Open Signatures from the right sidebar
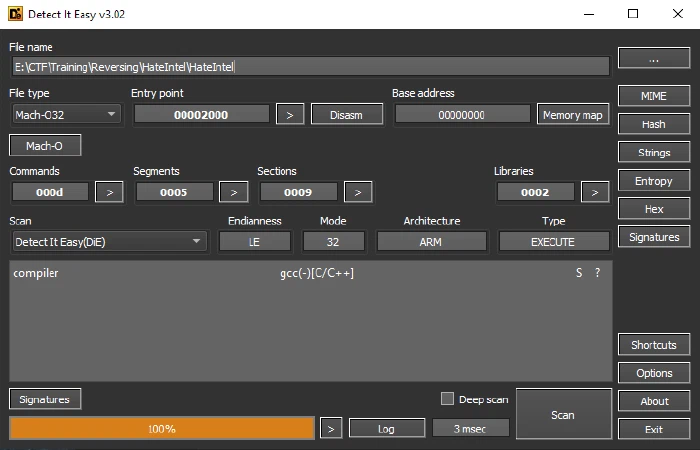 tap(654, 237)
